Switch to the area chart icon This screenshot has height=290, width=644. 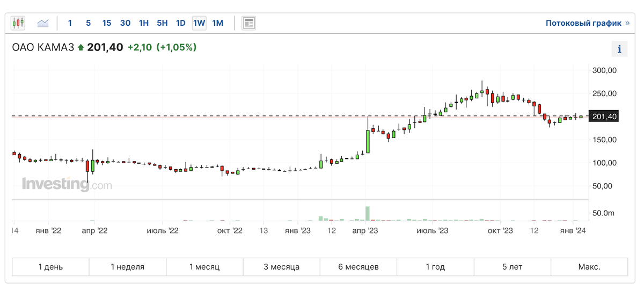[x=43, y=23]
